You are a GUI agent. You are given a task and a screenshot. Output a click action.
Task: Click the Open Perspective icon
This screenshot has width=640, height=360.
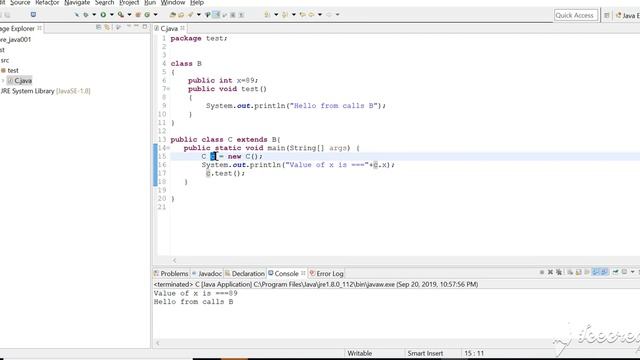click(x=607, y=15)
